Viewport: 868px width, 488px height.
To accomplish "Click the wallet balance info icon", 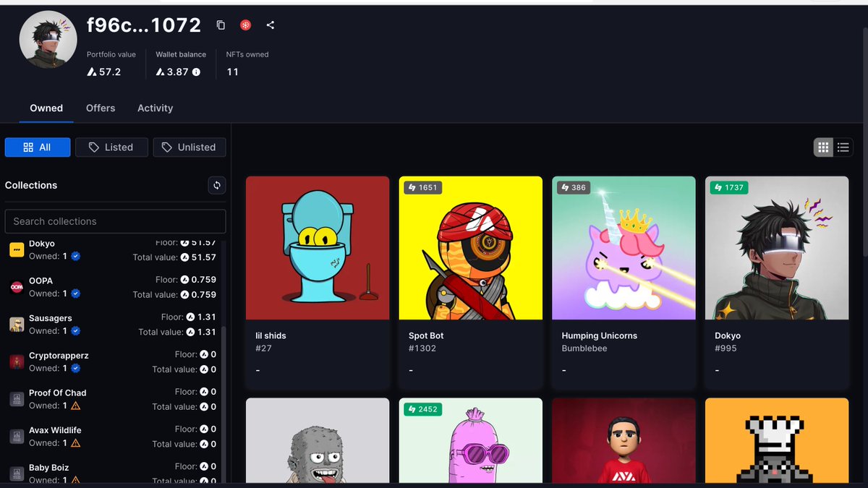I will click(x=196, y=72).
